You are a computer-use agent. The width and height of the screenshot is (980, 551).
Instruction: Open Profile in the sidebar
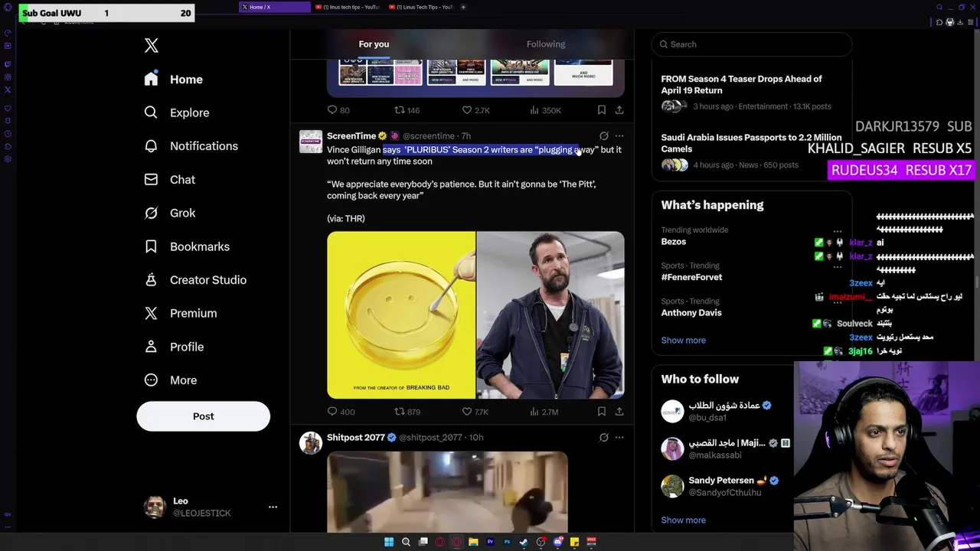(x=175, y=347)
